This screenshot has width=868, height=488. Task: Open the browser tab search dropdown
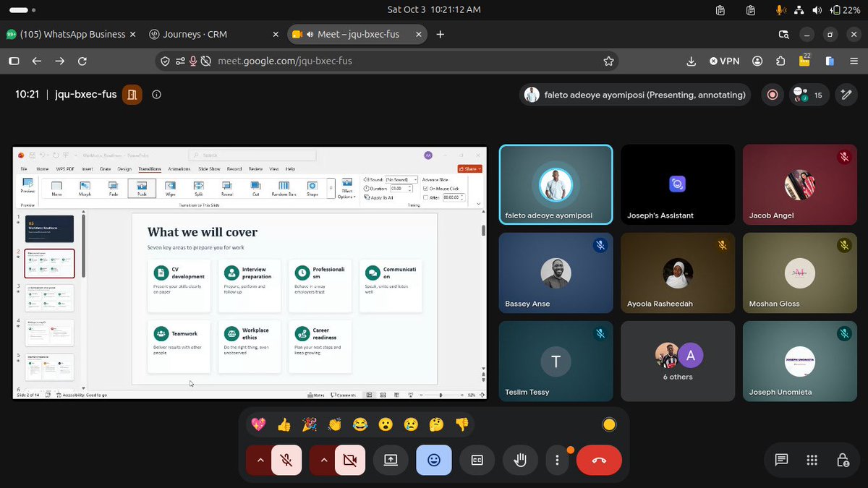click(784, 34)
